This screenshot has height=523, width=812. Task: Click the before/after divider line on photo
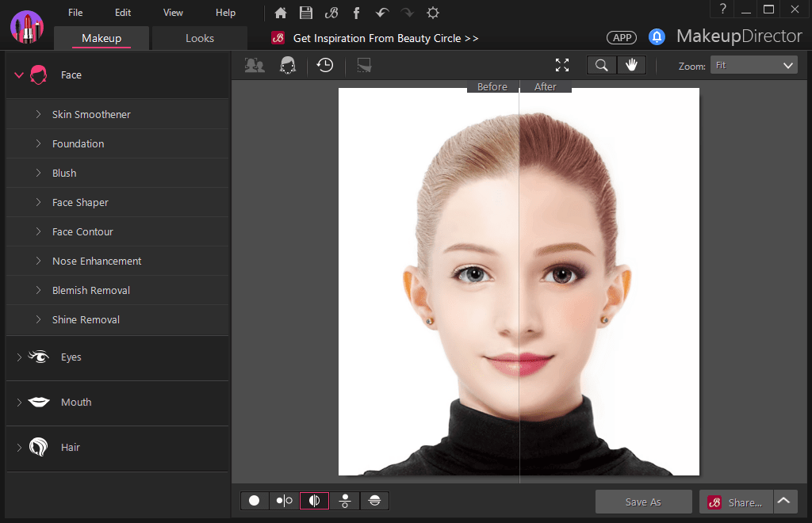point(519,277)
